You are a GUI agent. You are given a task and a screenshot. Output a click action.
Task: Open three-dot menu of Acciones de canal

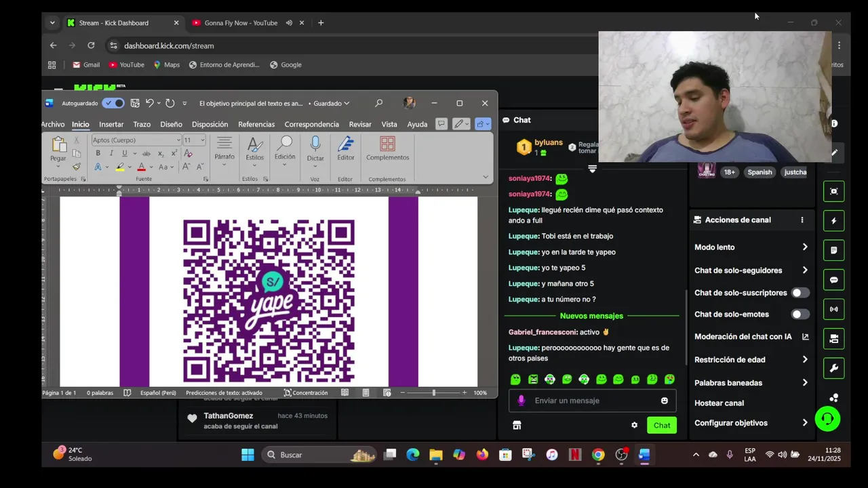pyautogui.click(x=802, y=220)
